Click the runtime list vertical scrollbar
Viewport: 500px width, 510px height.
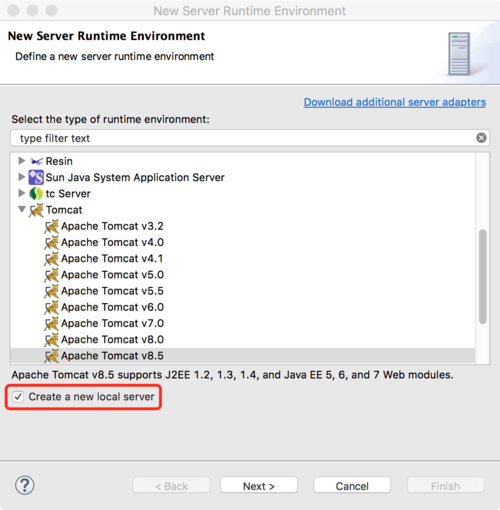[x=482, y=276]
